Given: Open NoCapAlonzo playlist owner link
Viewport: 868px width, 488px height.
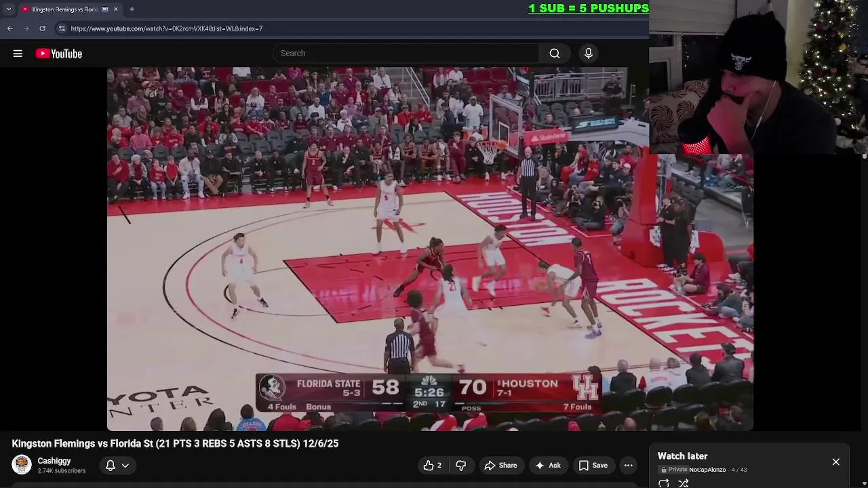Looking at the screenshot, I should coord(707,470).
